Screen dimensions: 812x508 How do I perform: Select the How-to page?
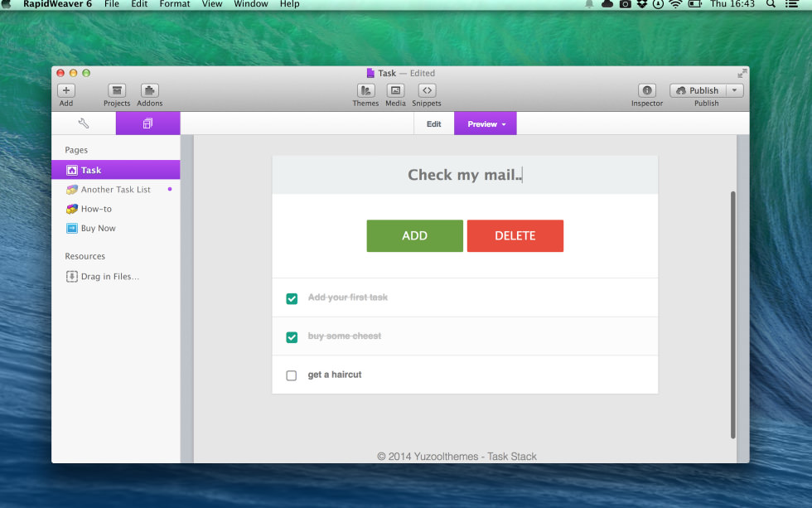point(116,209)
